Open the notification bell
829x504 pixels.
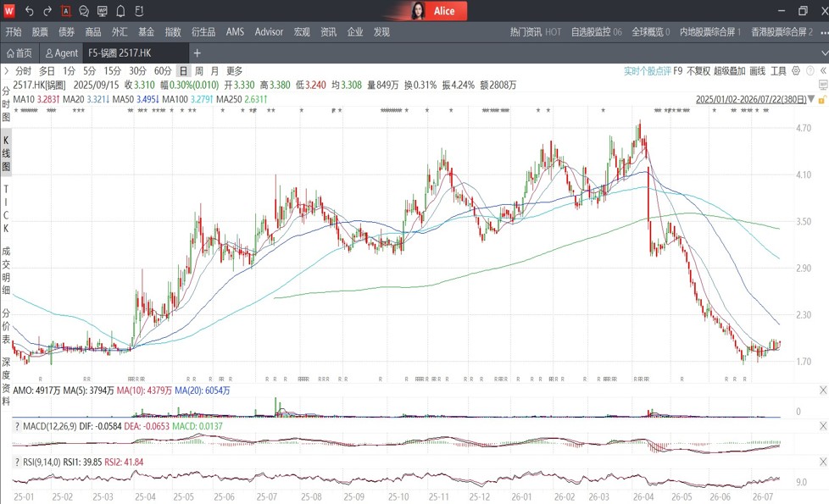[x=120, y=10]
